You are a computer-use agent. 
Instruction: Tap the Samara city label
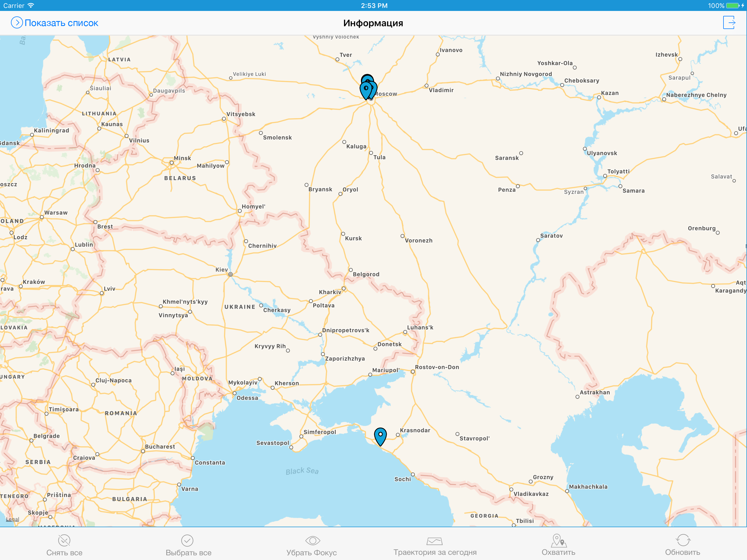(634, 191)
